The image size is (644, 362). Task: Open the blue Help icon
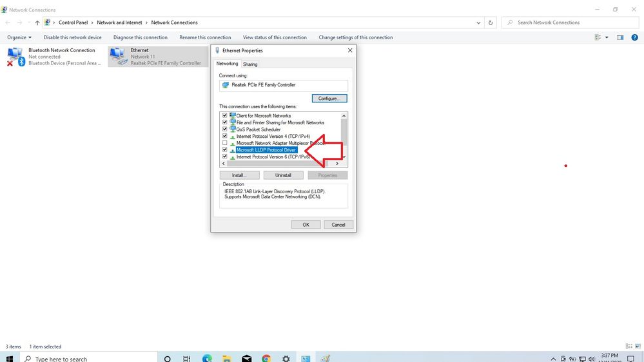pyautogui.click(x=634, y=37)
